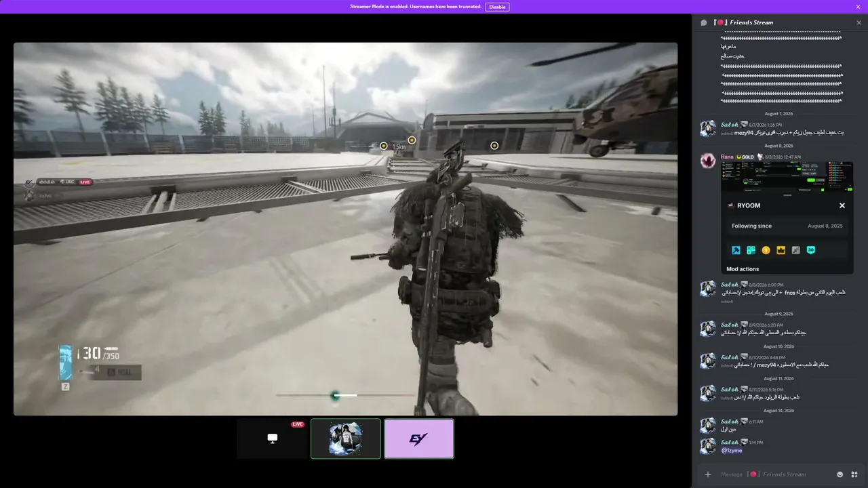The width and height of the screenshot is (868, 488).
Task: Click the @1zyme mention
Action: (x=732, y=450)
